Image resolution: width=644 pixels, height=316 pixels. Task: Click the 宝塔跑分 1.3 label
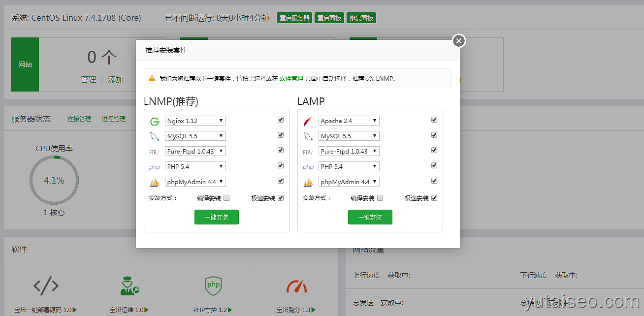tap(296, 310)
